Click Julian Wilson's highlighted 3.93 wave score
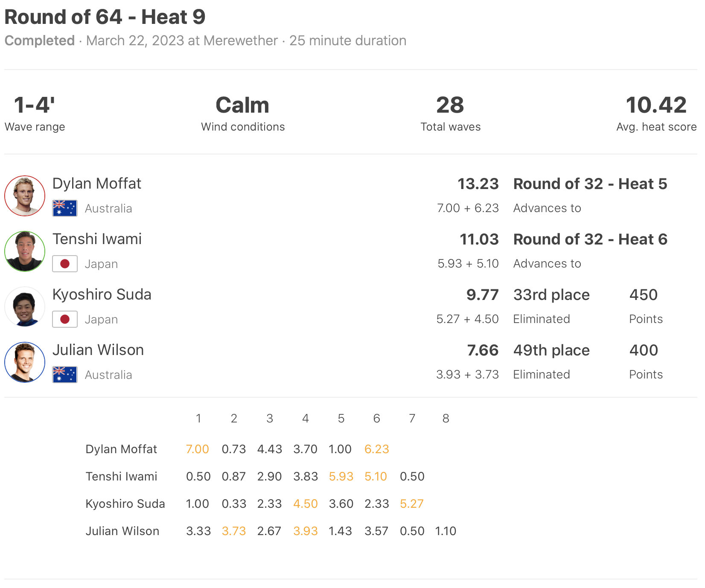The image size is (705, 588). pyautogui.click(x=306, y=531)
